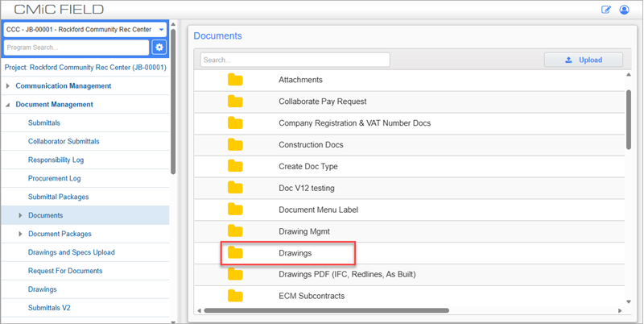This screenshot has width=644, height=324.
Task: Open Collaborator Submittals menu item
Action: [64, 141]
